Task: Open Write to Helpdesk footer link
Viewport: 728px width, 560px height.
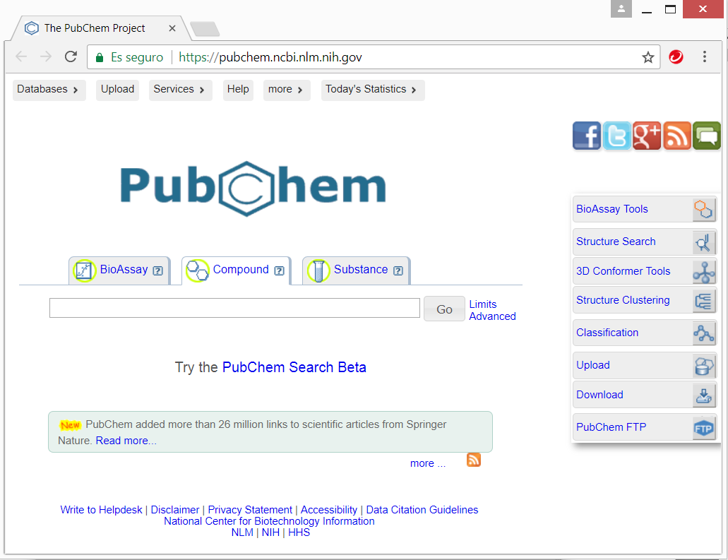Action: click(101, 510)
